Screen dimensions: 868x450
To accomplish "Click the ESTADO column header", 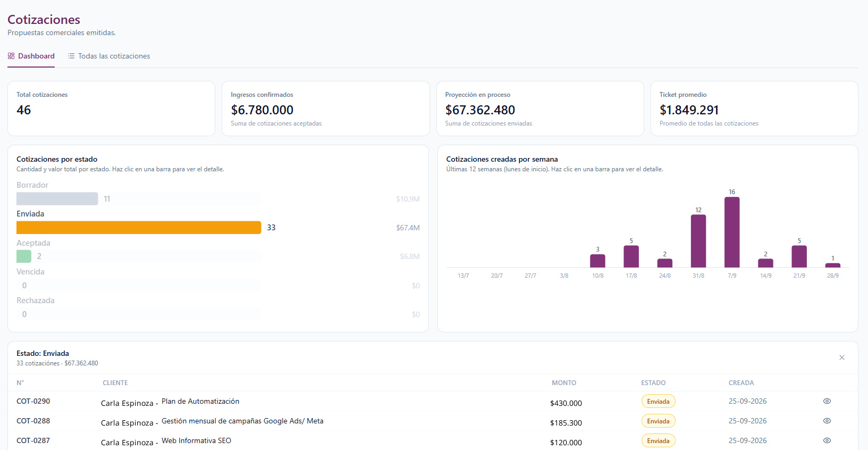I will (x=653, y=383).
